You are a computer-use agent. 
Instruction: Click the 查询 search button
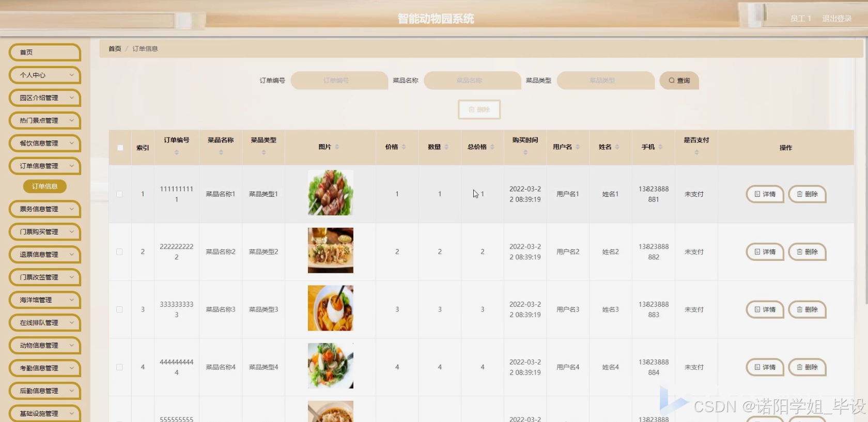[679, 81]
